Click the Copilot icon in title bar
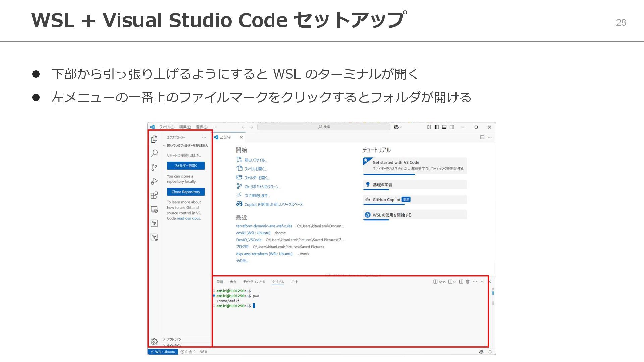The image size is (644, 362). click(396, 127)
